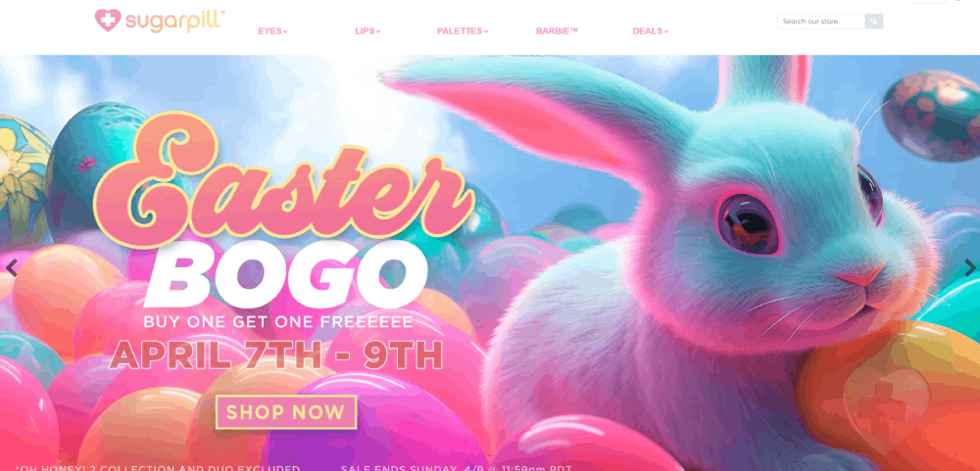
Task: Open the DEALS menu
Action: pyautogui.click(x=648, y=31)
